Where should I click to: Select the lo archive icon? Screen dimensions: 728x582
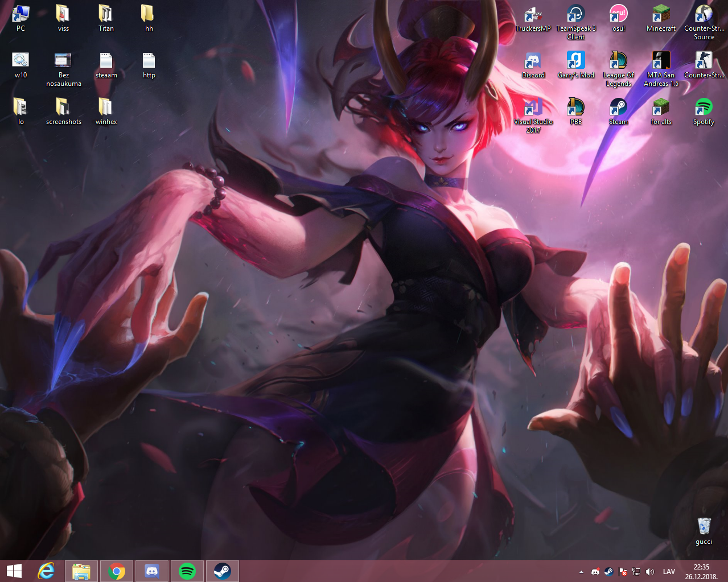[x=20, y=112]
